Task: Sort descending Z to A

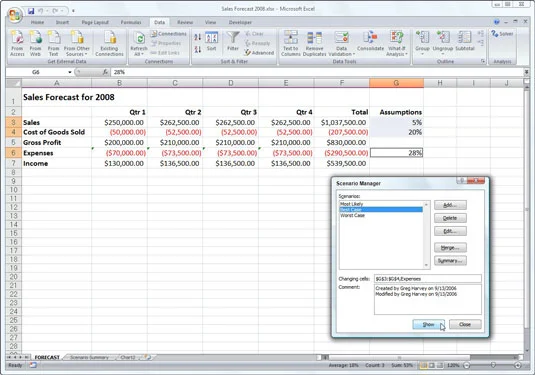Action: tap(198, 50)
